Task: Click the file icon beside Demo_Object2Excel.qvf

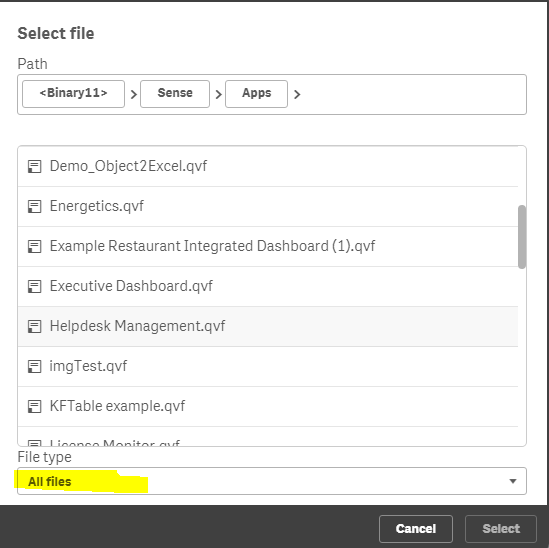Action: [34, 166]
